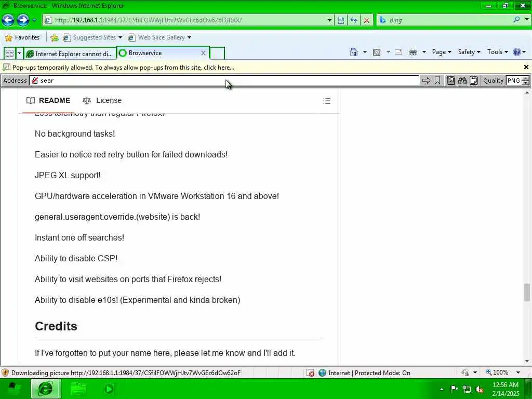This screenshot has width=532, height=399.
Task: Click the muted volume tray icon
Action: pos(480,390)
